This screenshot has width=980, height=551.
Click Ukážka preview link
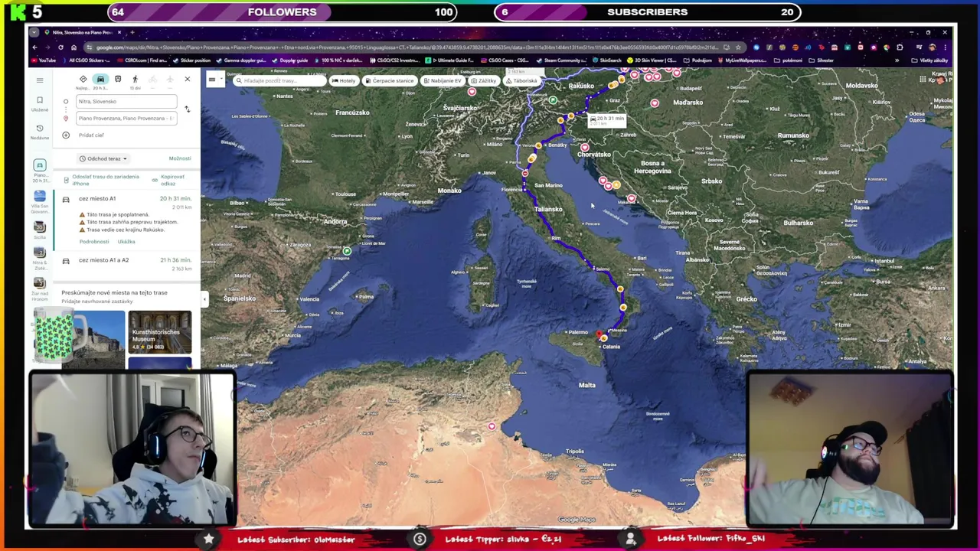point(126,242)
